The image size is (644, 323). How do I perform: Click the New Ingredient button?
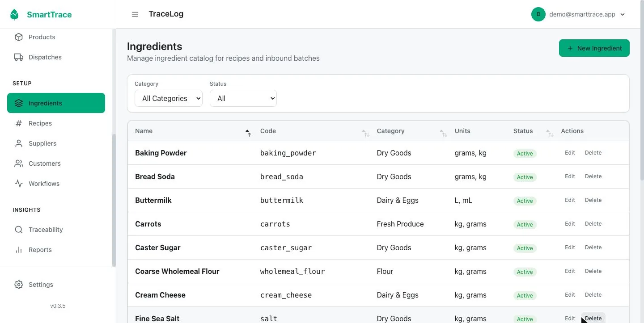click(x=594, y=48)
